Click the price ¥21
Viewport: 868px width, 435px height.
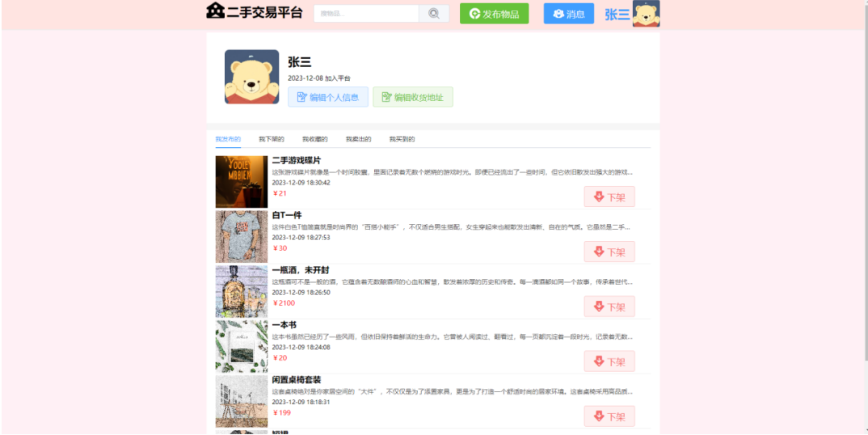[x=280, y=193]
